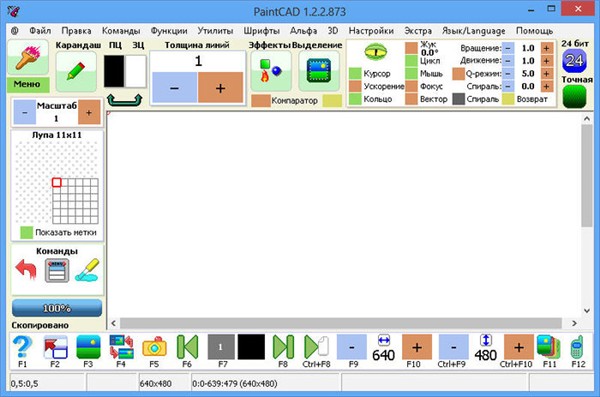
Task: Go to last frame with F8 icon
Action: click(x=283, y=347)
